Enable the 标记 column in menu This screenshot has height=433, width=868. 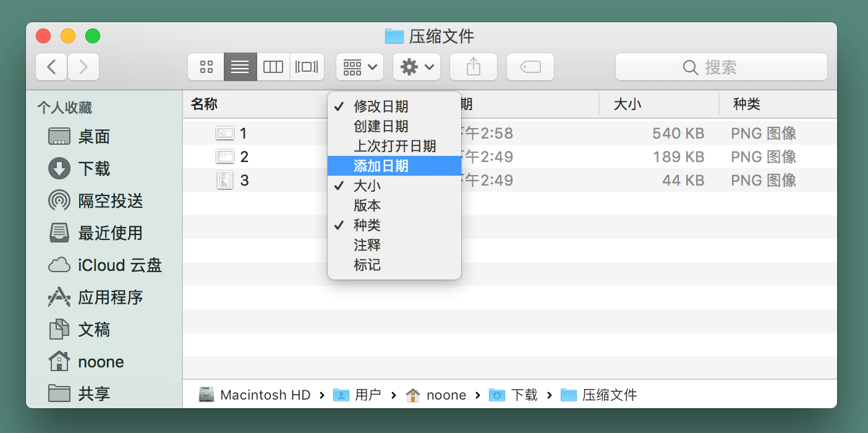click(x=367, y=265)
